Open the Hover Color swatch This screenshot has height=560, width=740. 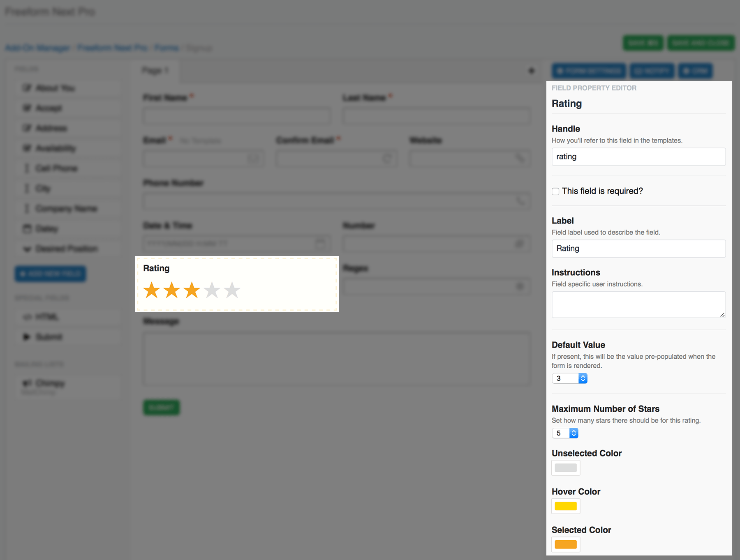click(566, 506)
